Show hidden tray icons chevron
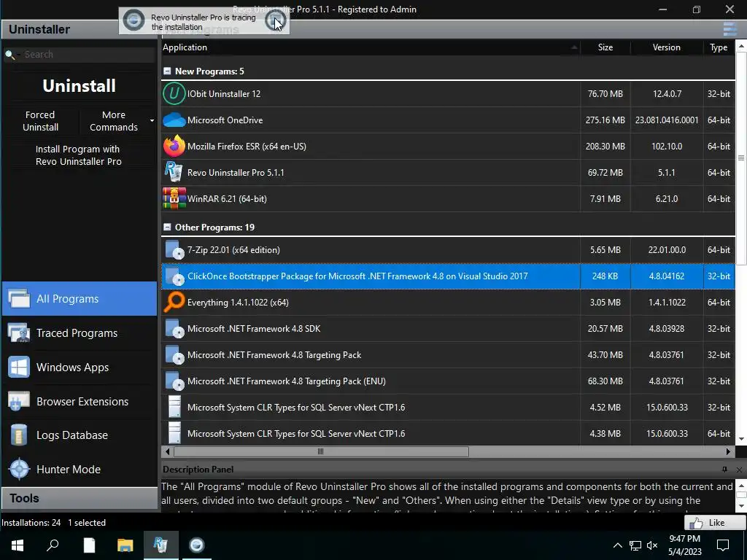 click(617, 545)
